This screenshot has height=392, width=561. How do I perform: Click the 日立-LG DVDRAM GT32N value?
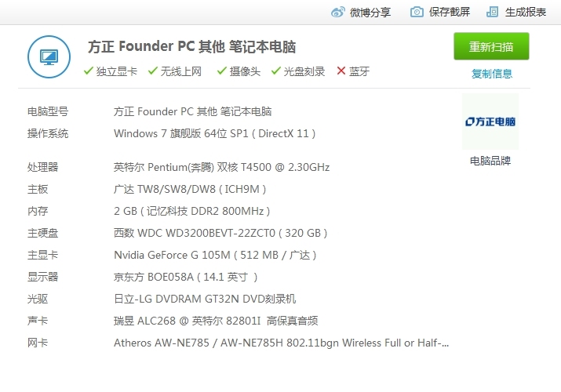[205, 299]
